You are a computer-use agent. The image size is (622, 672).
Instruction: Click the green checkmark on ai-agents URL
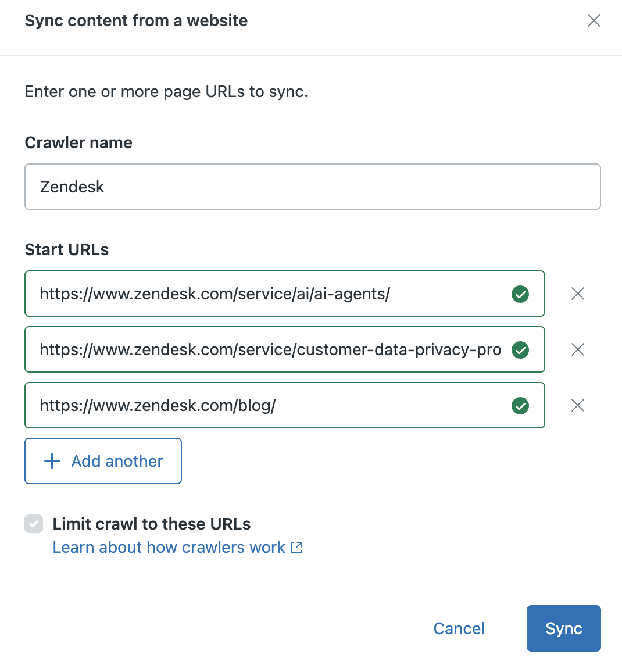[x=520, y=294]
